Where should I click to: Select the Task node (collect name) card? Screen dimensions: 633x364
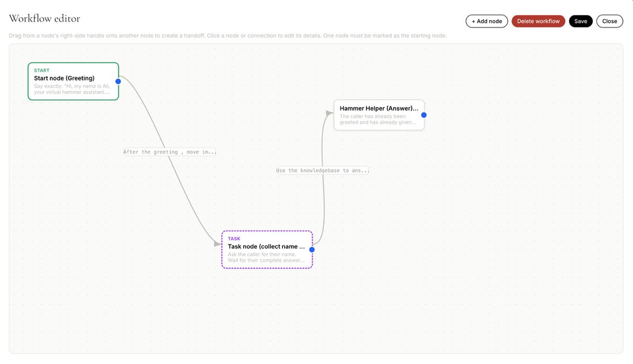pos(267,250)
